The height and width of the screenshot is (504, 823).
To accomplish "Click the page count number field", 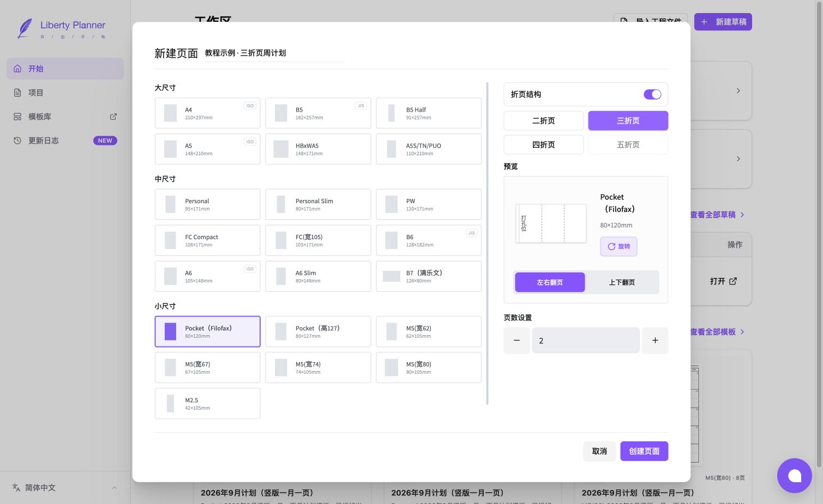I will pos(586,341).
